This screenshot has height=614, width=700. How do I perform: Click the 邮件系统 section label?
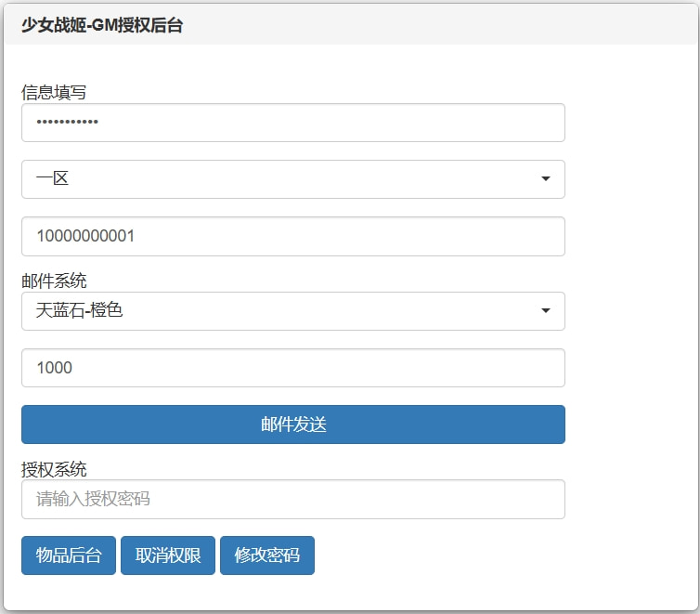pos(54,281)
